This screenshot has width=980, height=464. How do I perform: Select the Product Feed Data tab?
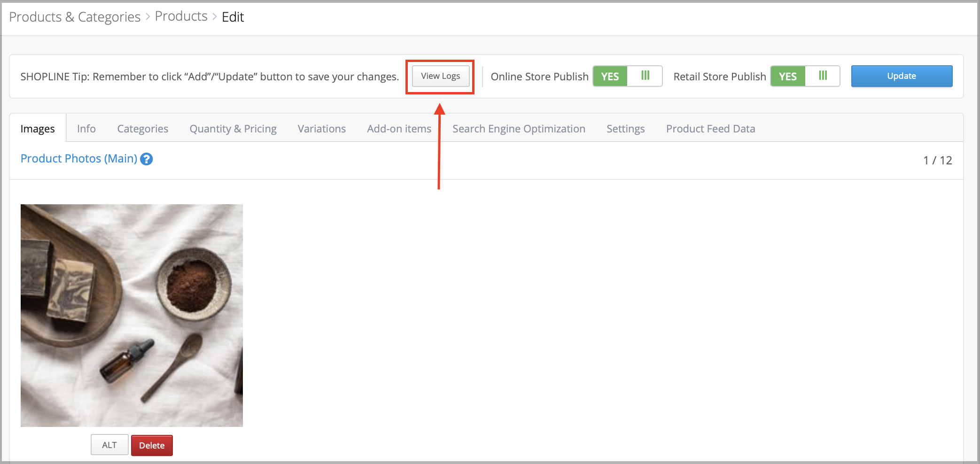point(710,129)
